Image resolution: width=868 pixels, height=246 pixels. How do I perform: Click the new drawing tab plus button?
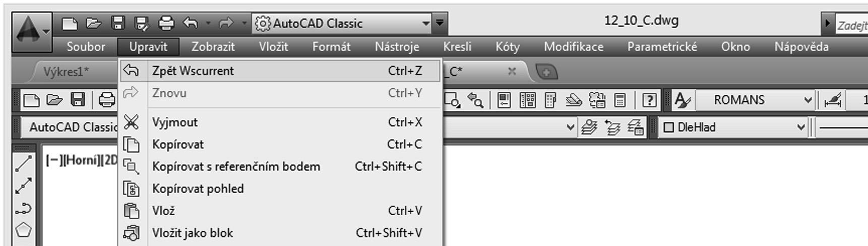pos(546,72)
